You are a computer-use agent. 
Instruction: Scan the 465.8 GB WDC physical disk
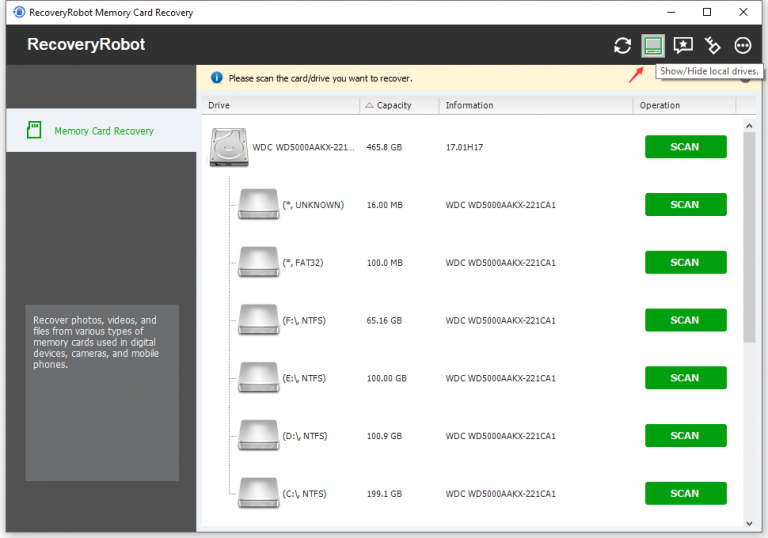[685, 147]
